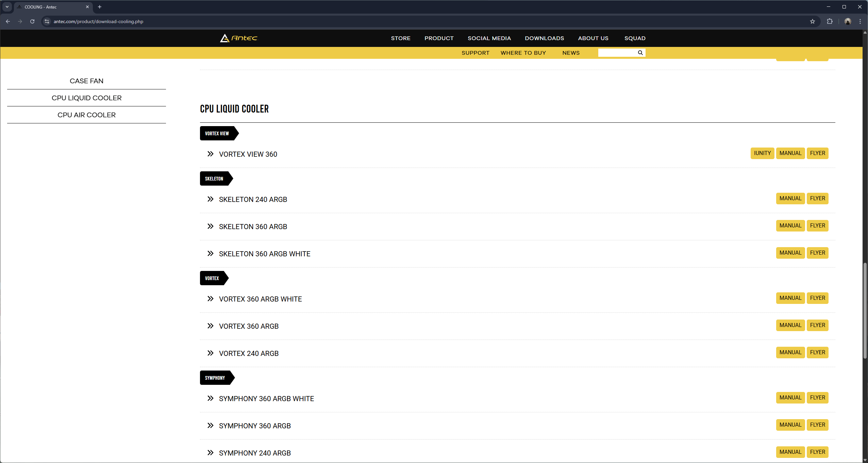The width and height of the screenshot is (868, 463).
Task: Click the vertical page scrollbar thumb
Action: tap(865, 310)
